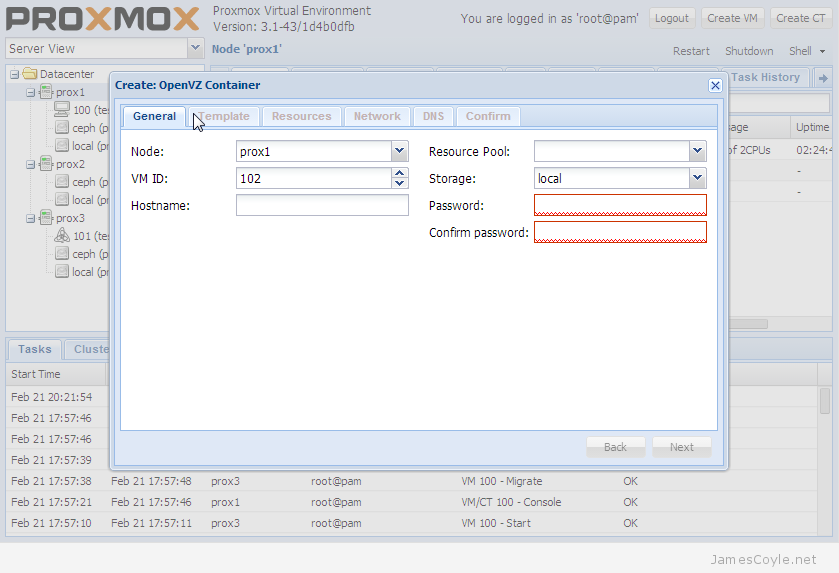
Task: Click the local storage icon under prox1
Action: point(62,146)
